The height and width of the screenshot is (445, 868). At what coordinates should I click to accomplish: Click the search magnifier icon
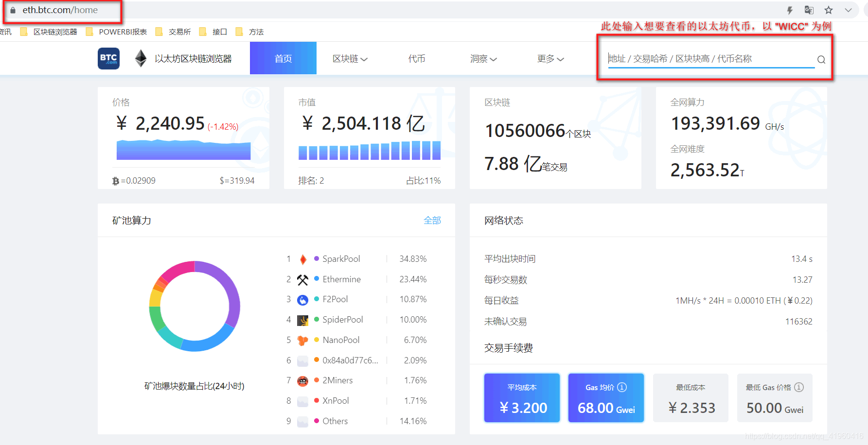tap(821, 59)
